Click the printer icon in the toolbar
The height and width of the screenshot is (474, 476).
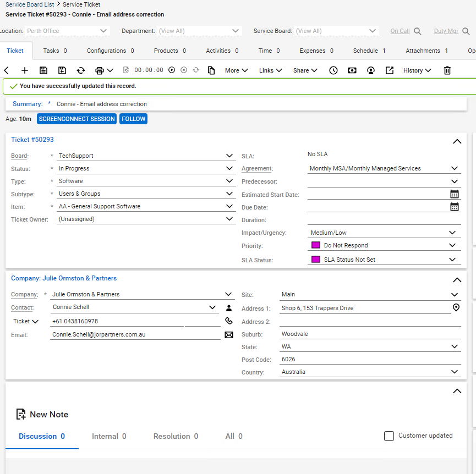point(100,71)
